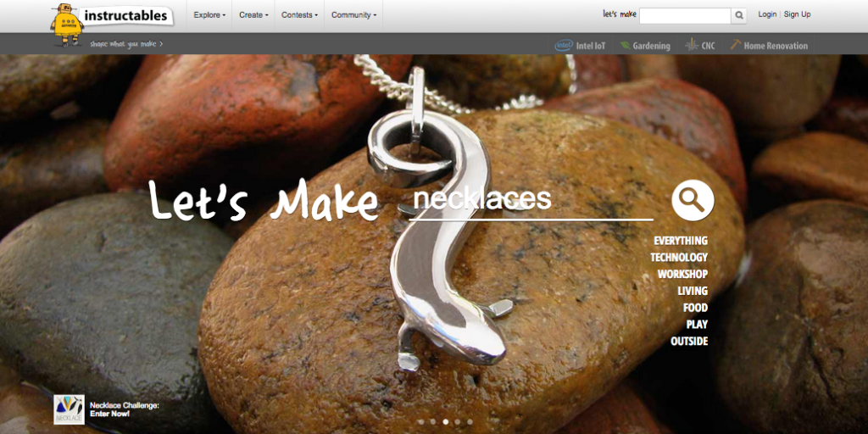Expand the Explore dropdown menu
Screen dimensions: 868x434
(209, 15)
